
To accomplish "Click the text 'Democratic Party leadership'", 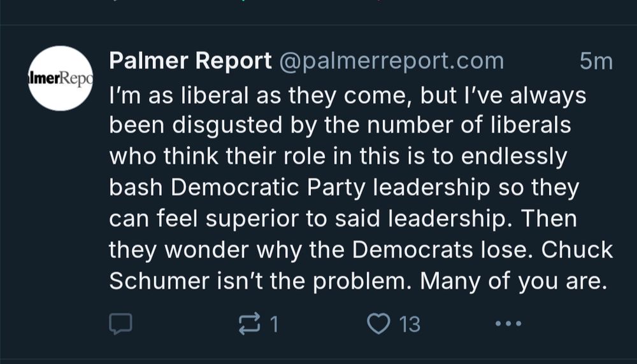I will click(330, 188).
